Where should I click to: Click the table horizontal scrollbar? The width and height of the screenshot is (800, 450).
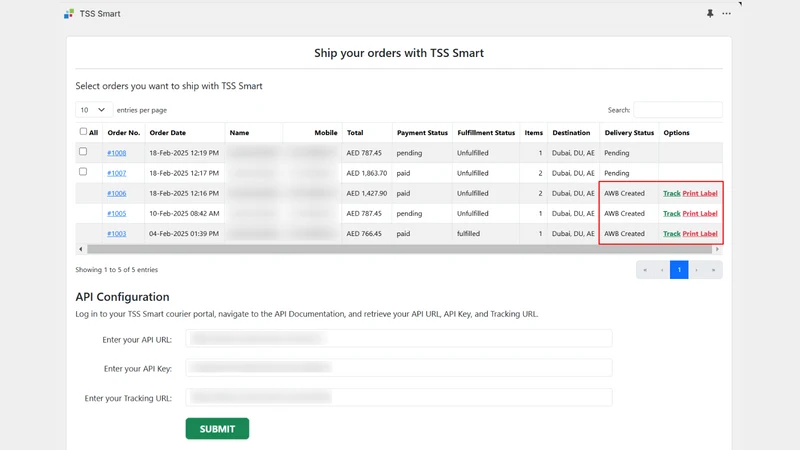[x=399, y=249]
